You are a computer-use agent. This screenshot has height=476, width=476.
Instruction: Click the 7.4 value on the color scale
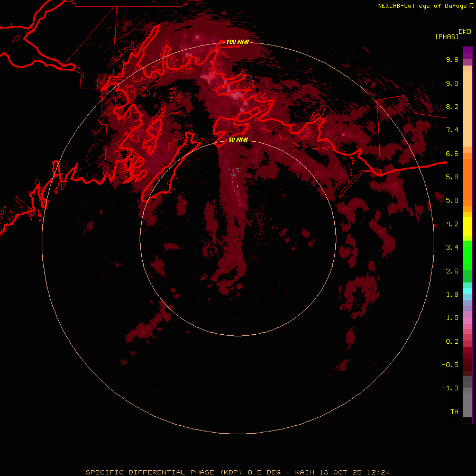(x=452, y=130)
